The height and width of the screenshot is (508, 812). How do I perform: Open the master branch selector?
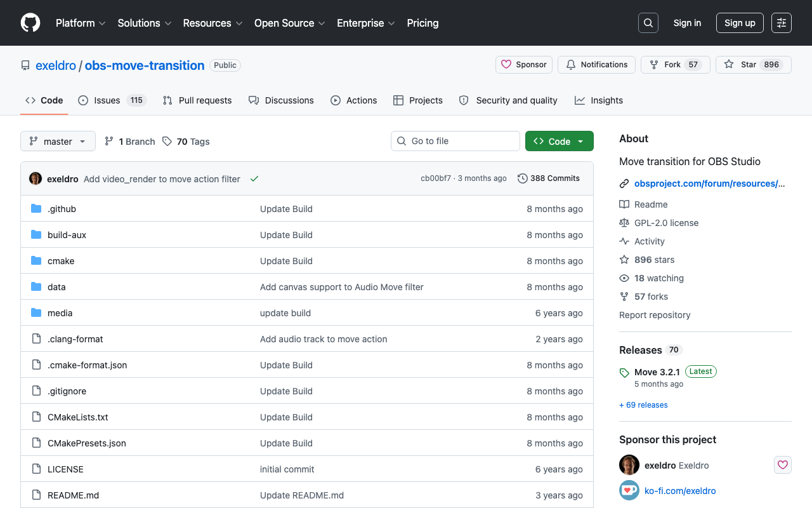(x=58, y=141)
